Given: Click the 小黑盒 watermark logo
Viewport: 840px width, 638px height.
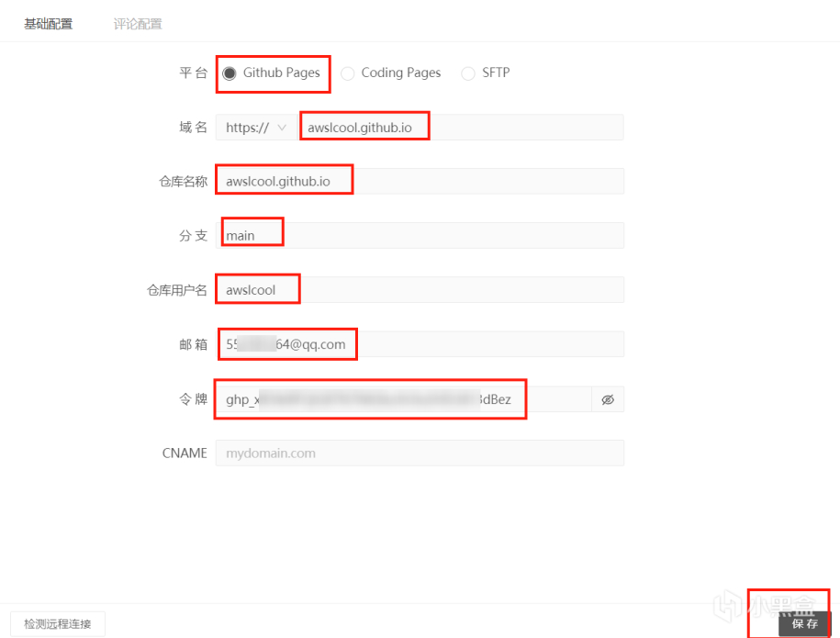Looking at the screenshot, I should (x=769, y=604).
